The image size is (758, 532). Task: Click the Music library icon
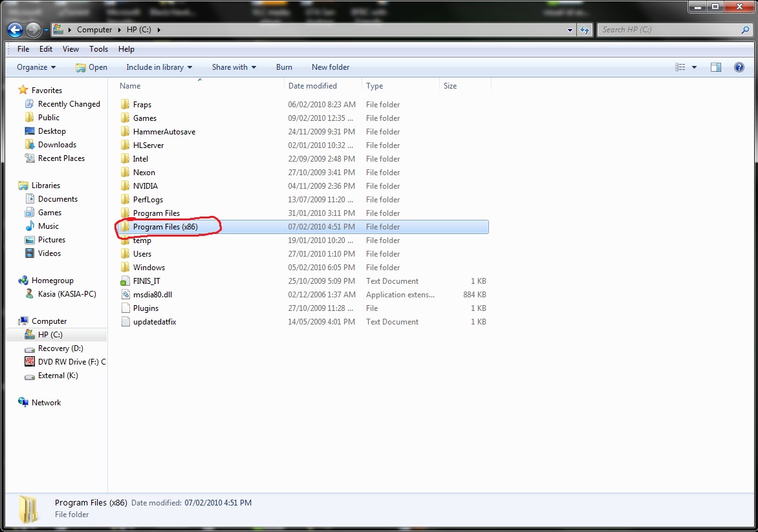point(30,226)
